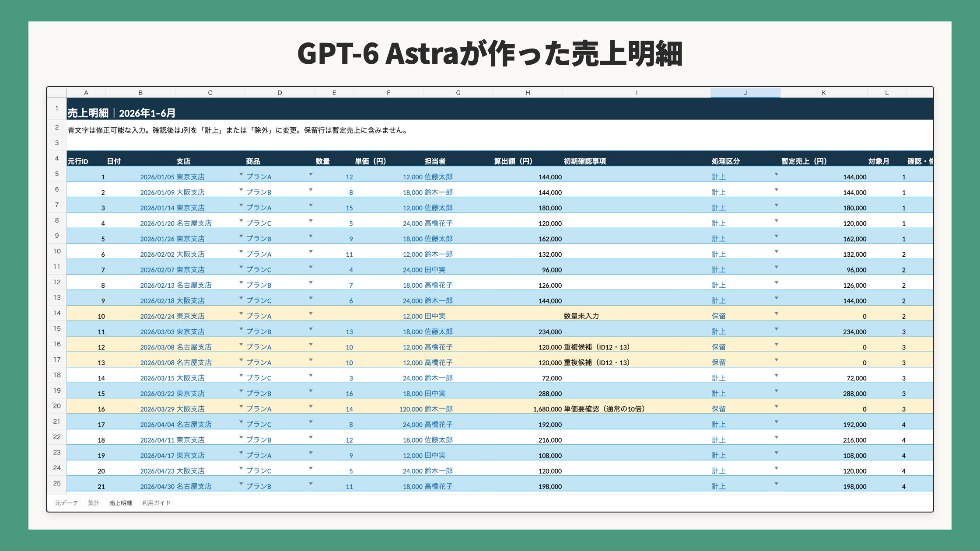The width and height of the screenshot is (980, 551).
Task: Click the 担当者 header cell
Action: (x=458, y=159)
